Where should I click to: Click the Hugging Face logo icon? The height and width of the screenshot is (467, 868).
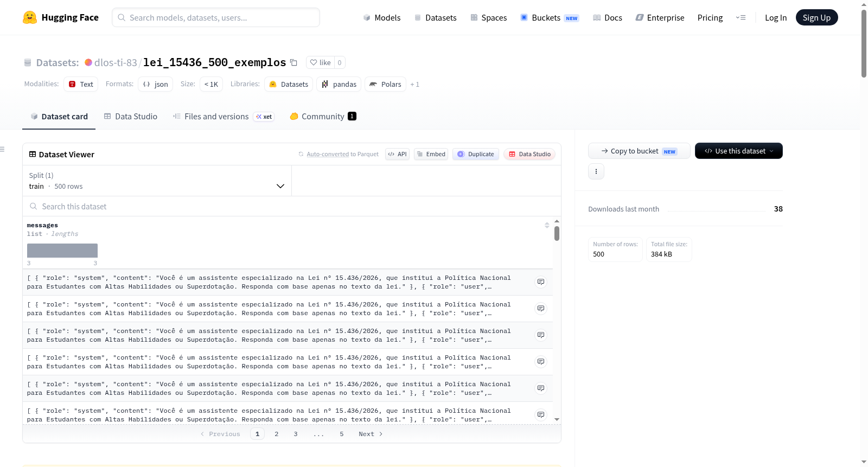30,17
